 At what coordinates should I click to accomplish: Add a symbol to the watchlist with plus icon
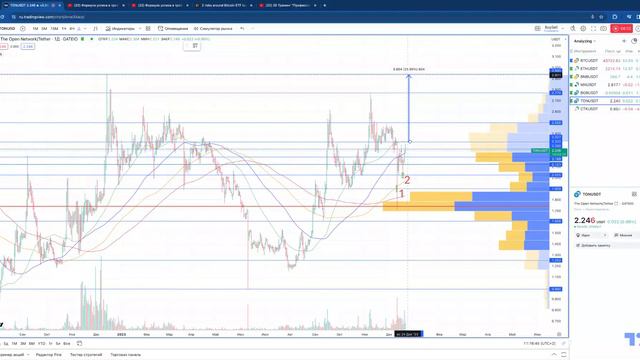pos(624,41)
